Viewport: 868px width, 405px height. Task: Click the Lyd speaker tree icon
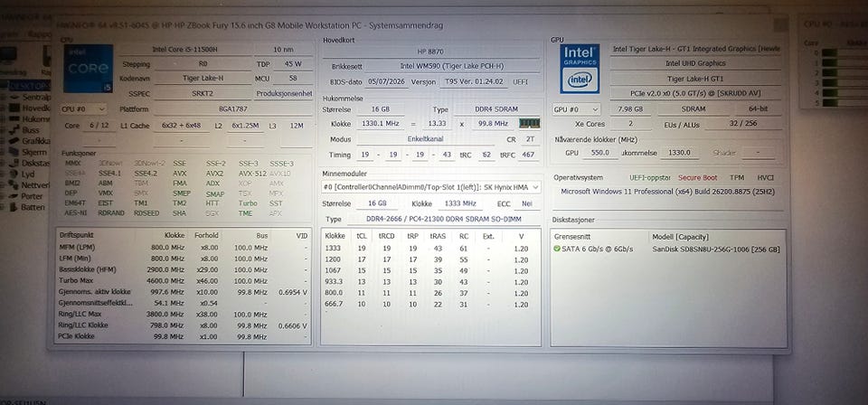coord(14,174)
